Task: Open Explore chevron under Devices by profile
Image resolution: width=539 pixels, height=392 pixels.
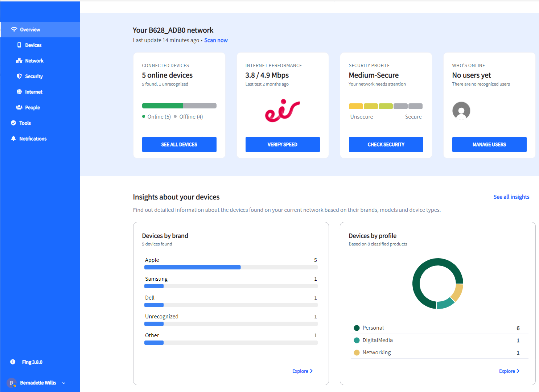Action: click(x=518, y=371)
